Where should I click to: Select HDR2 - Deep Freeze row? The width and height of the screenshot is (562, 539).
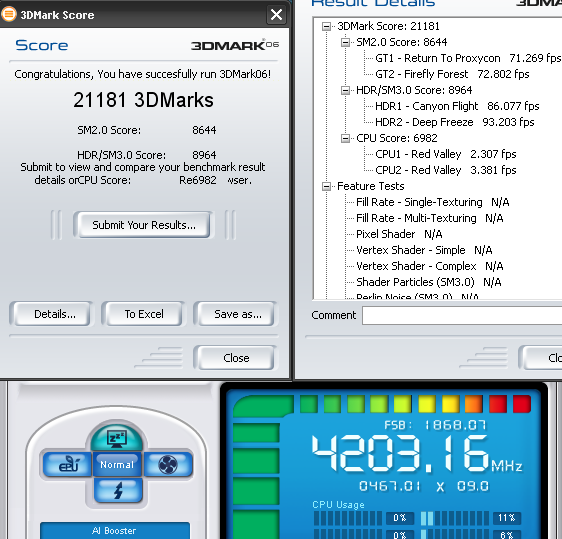pos(454,122)
